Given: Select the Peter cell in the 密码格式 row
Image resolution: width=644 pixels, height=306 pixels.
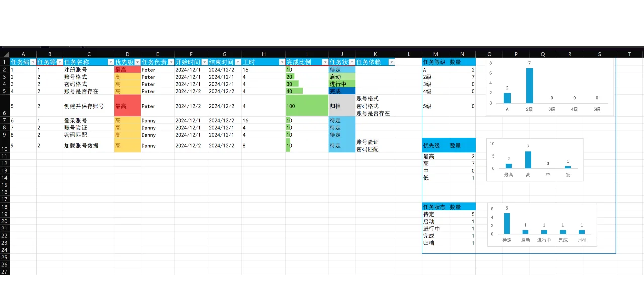Looking at the screenshot, I should (x=157, y=84).
